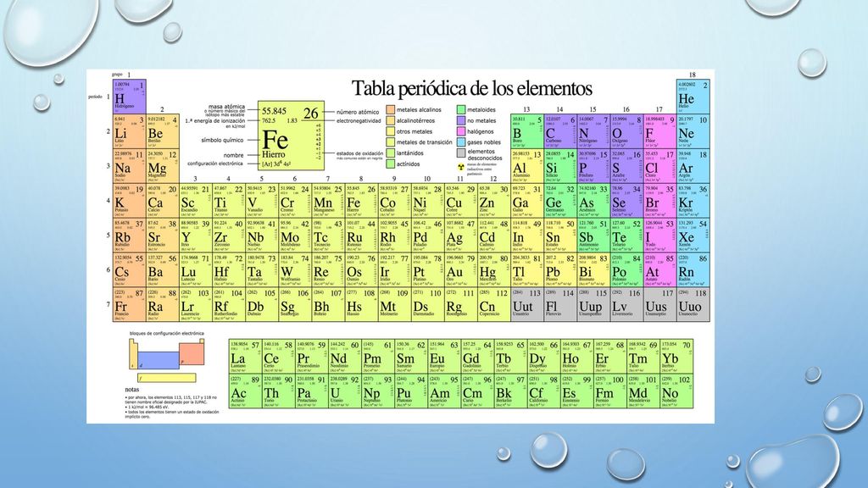Click the francium (Fr) element cell

coord(130,304)
